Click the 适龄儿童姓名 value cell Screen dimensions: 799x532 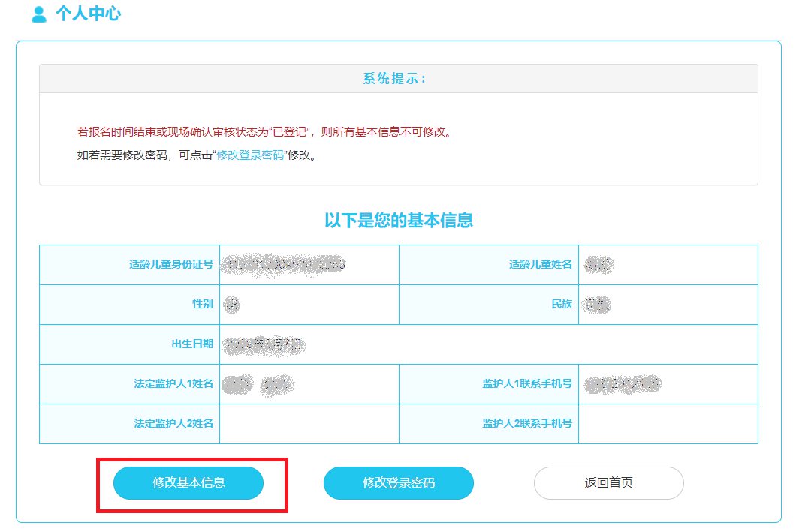click(x=668, y=264)
